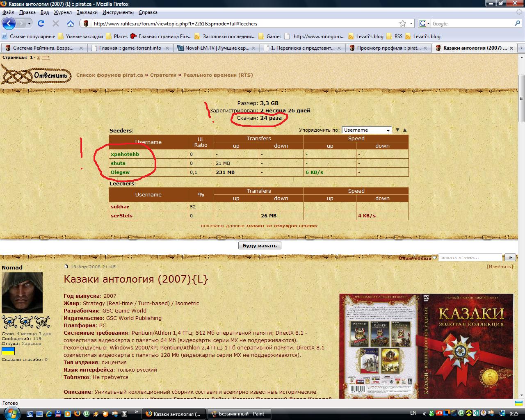Close the game-torrent.info tab

tap(167, 48)
